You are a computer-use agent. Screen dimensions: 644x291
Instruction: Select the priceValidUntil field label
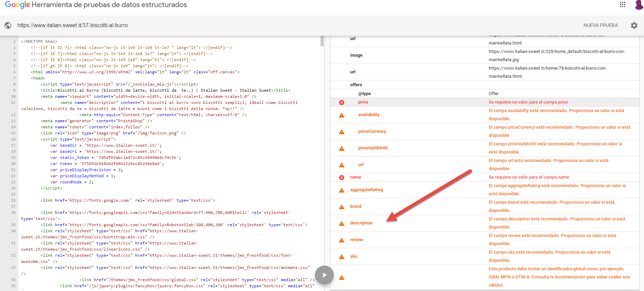tap(373, 148)
